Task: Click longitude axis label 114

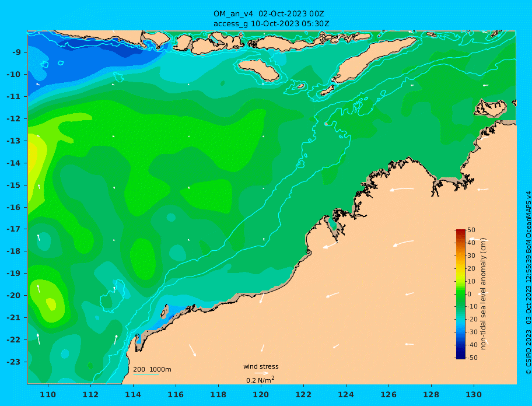Action: (x=133, y=395)
